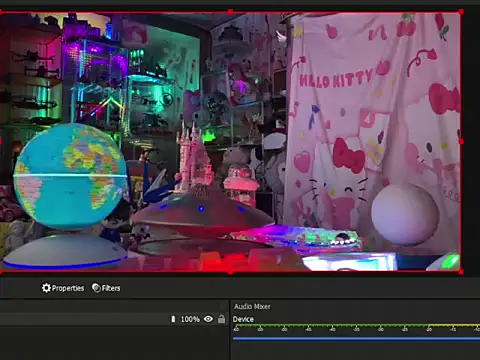This screenshot has width=480, height=360.
Task: Click the globe in the video preview
Action: pyautogui.click(x=70, y=176)
